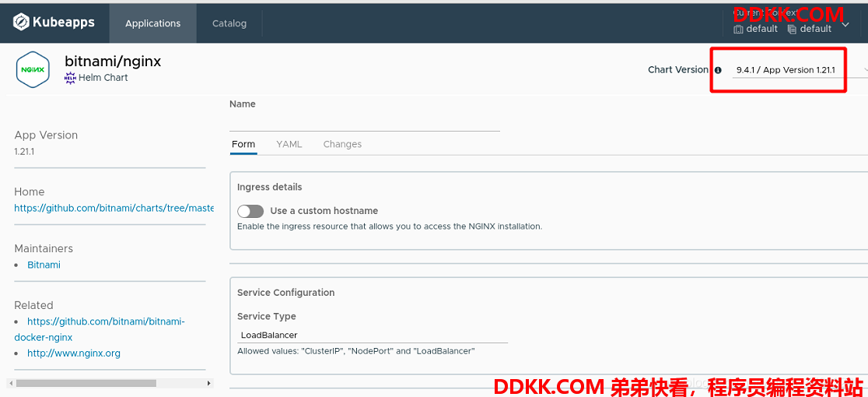Viewport: 868px width, 397px height.
Task: Click the right scrollbar arrow icon
Action: coord(208,383)
